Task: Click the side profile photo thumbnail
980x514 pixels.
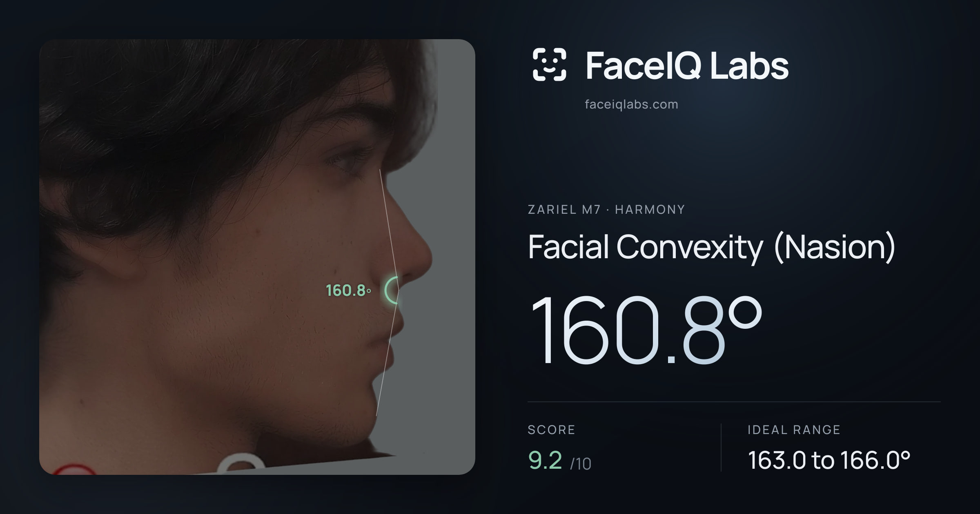Action: coord(257,257)
